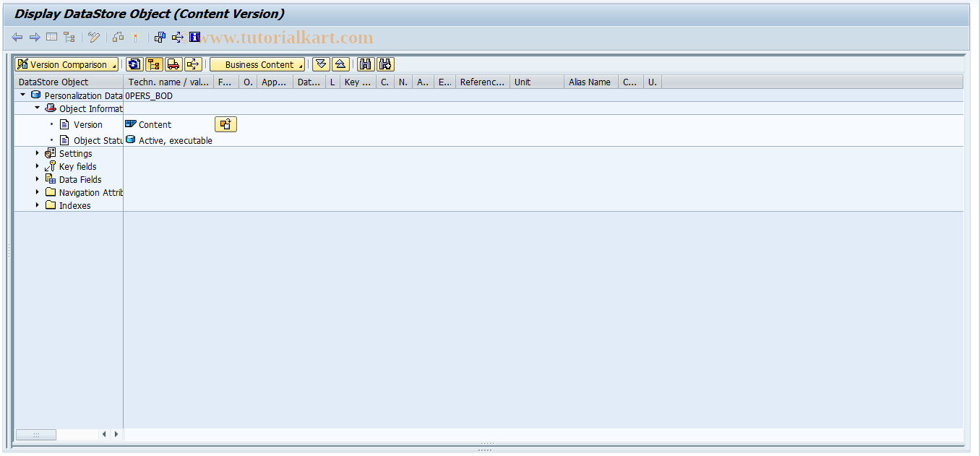The width and height of the screenshot is (980, 456).
Task: Click the Content version value
Action: (155, 124)
